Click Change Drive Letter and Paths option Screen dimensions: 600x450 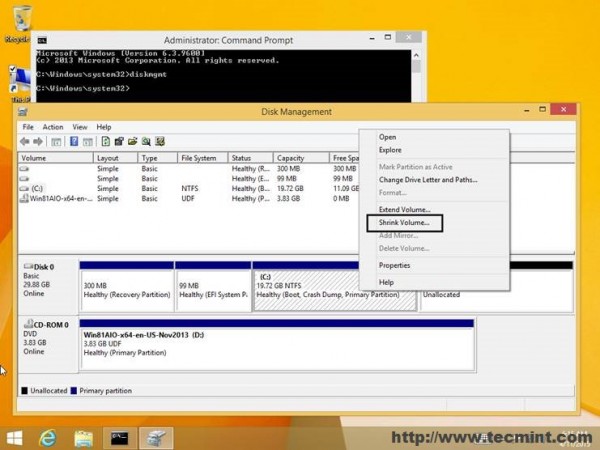[x=428, y=180]
